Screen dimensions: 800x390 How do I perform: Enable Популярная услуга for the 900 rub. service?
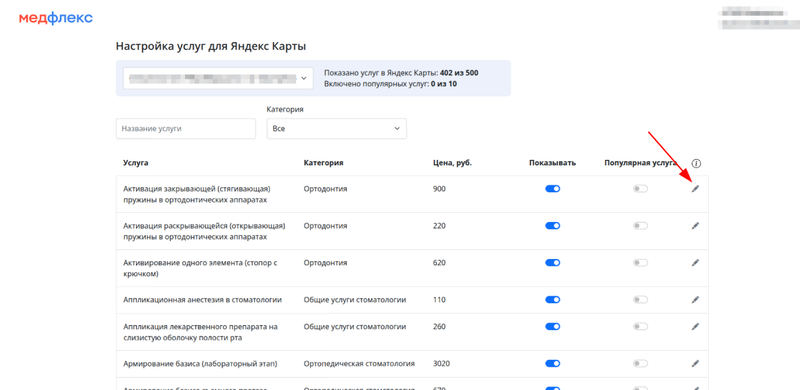[x=640, y=189]
